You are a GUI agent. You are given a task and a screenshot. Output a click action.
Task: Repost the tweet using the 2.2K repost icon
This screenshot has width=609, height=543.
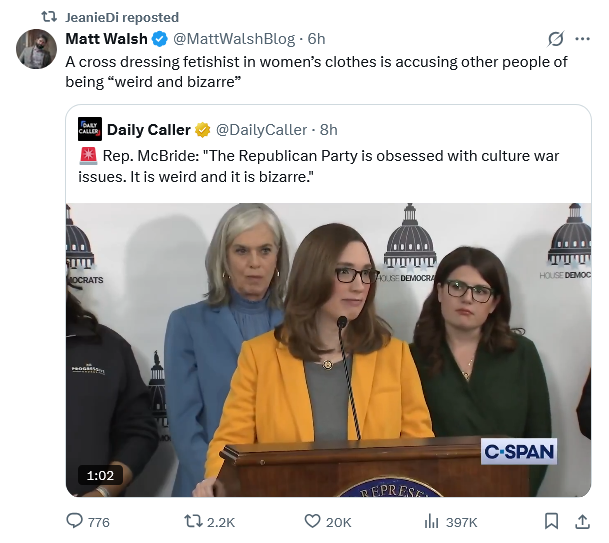click(194, 521)
